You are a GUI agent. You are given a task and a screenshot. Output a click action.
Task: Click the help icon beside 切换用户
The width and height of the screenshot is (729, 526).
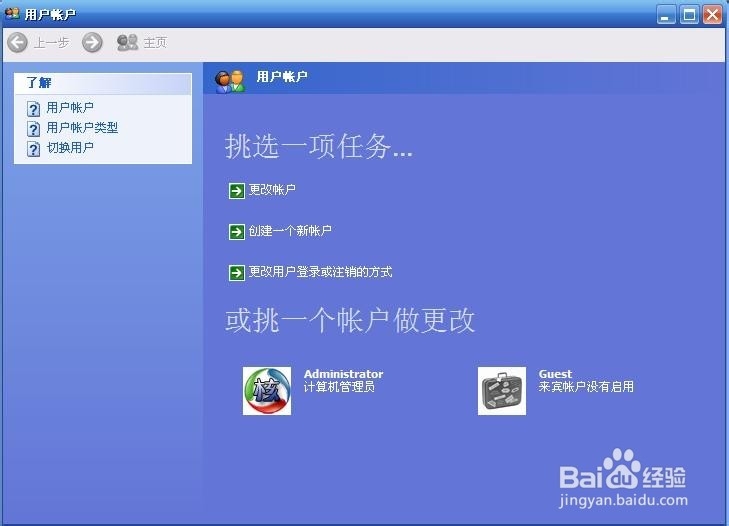tap(33, 149)
